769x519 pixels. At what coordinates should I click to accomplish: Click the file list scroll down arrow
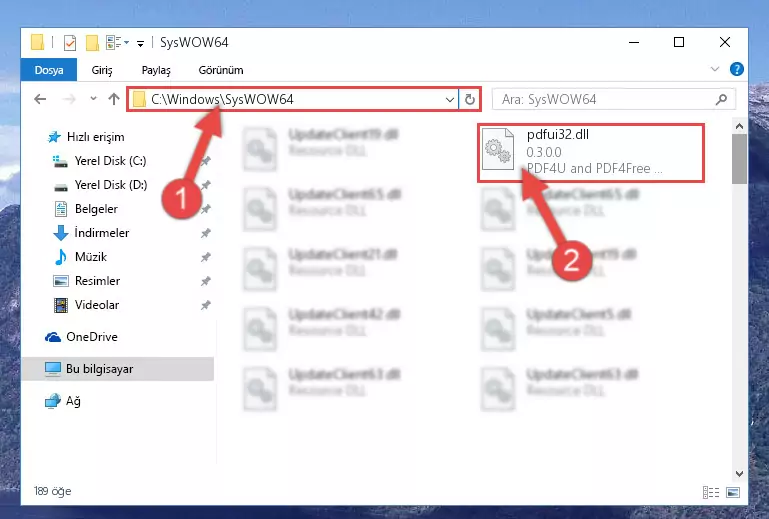click(x=739, y=474)
